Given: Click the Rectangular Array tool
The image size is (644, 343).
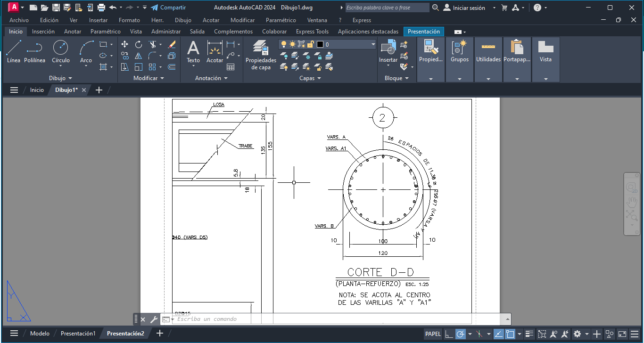Looking at the screenshot, I should coord(152,67).
